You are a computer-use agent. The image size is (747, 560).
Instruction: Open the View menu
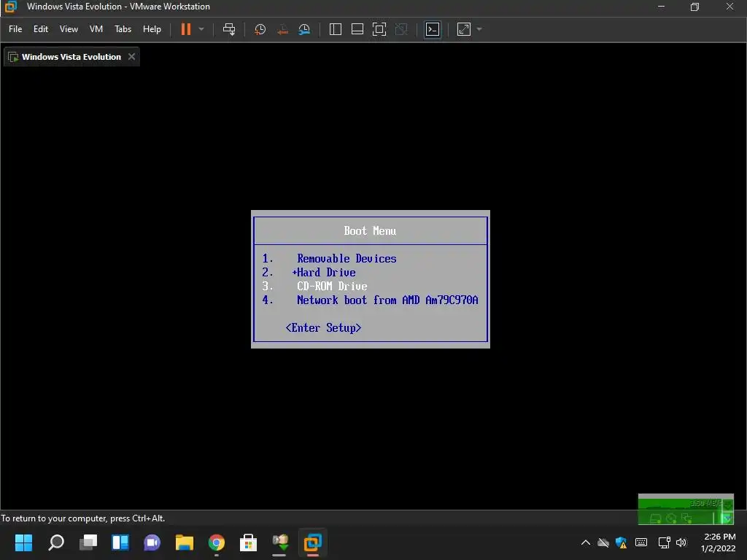click(69, 29)
